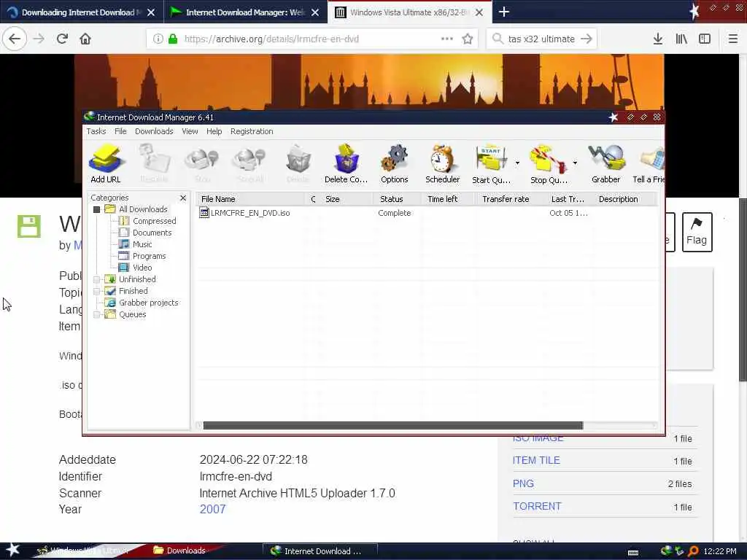Click the Firefox reload page icon
Screen dimensions: 747x560
(62, 39)
